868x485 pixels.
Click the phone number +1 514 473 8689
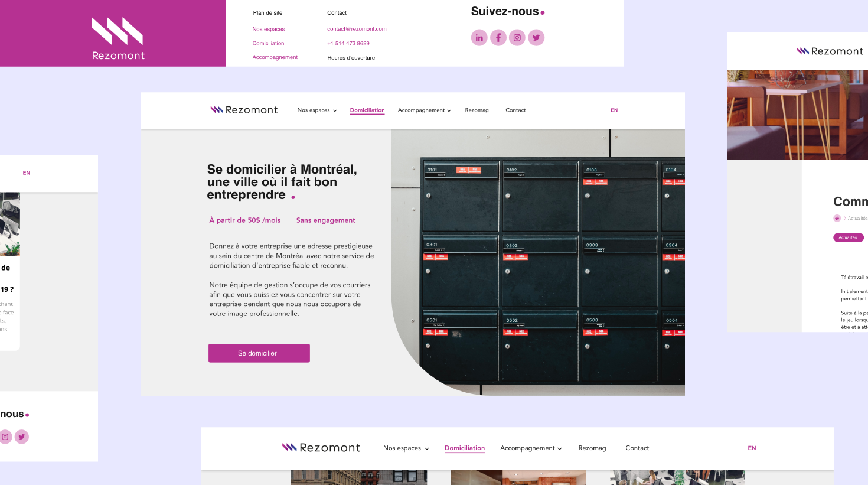click(348, 43)
